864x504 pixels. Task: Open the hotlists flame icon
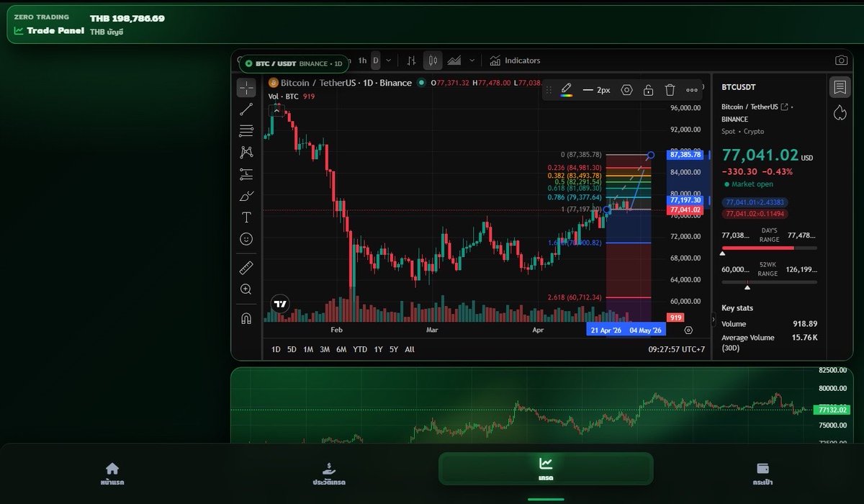point(840,112)
